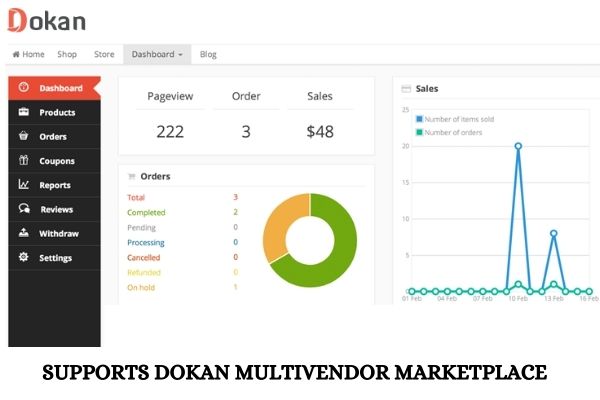This screenshot has width=600, height=400.
Task: Click the Home icon in navbar
Action: [16, 54]
